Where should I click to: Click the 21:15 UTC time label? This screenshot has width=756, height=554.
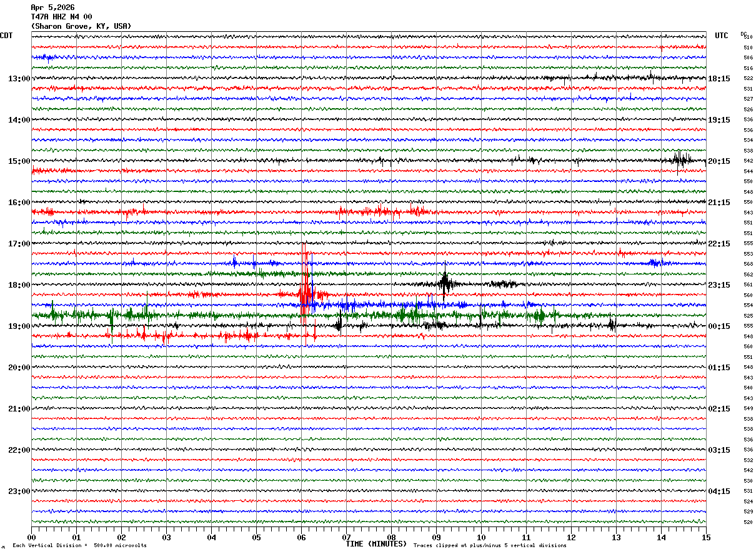(x=719, y=203)
